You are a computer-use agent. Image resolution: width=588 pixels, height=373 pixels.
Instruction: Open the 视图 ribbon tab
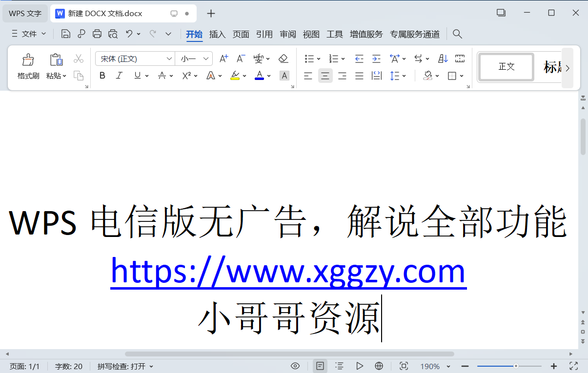pyautogui.click(x=311, y=34)
